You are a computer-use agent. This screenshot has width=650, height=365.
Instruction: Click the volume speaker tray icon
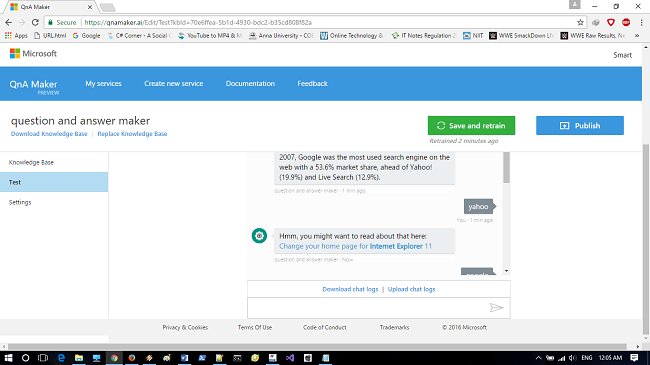coord(572,358)
